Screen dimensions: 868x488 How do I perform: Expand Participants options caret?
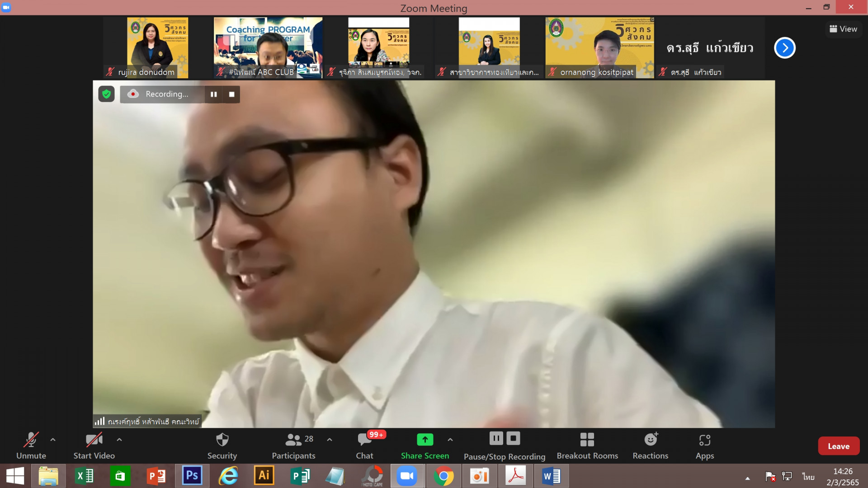(330, 439)
